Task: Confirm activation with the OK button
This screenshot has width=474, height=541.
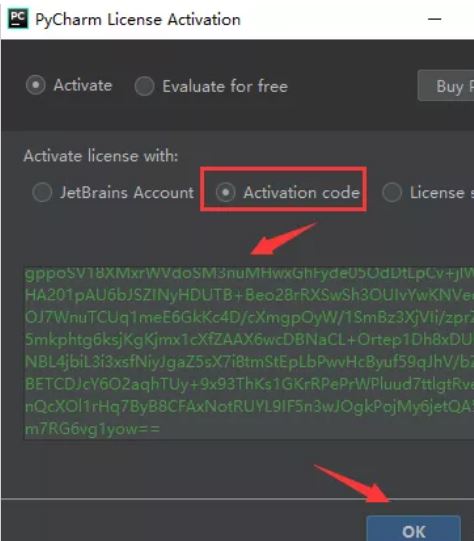Action: point(414,529)
